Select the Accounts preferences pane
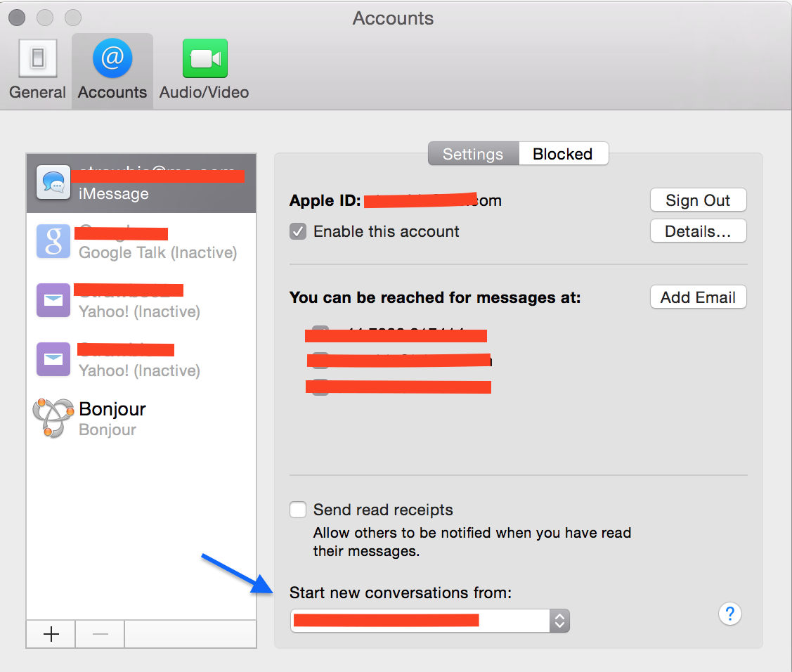This screenshot has height=672, width=792. click(x=112, y=70)
